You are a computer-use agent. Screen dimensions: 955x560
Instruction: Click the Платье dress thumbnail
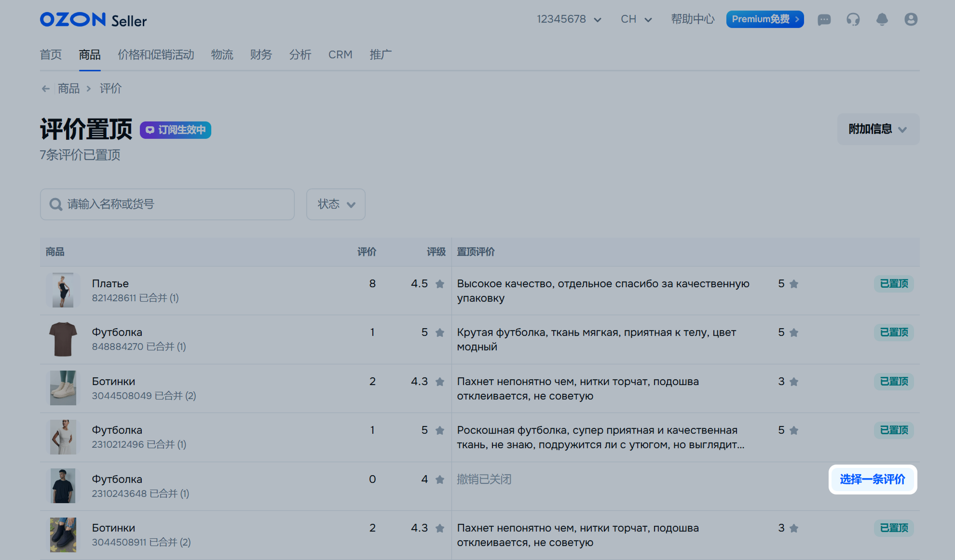pos(63,291)
